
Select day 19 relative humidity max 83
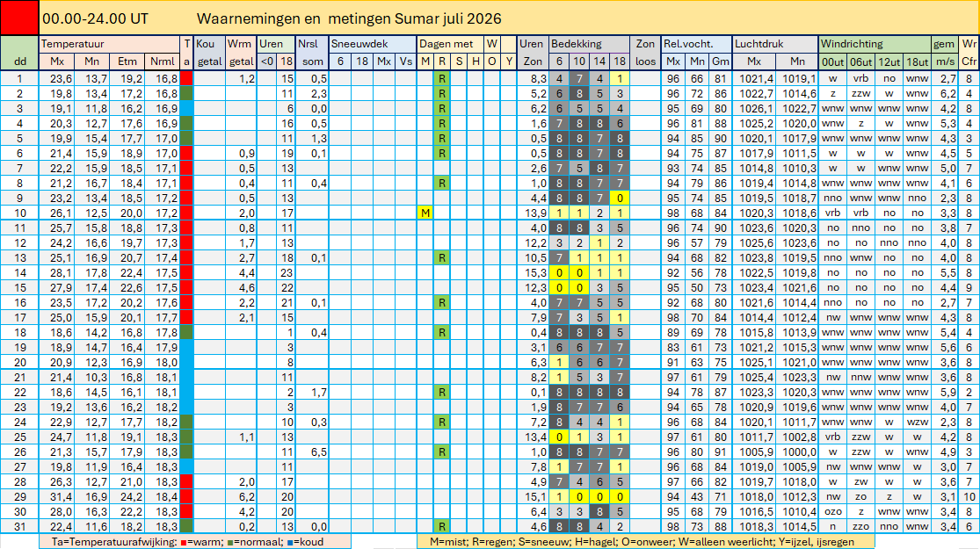click(x=673, y=347)
